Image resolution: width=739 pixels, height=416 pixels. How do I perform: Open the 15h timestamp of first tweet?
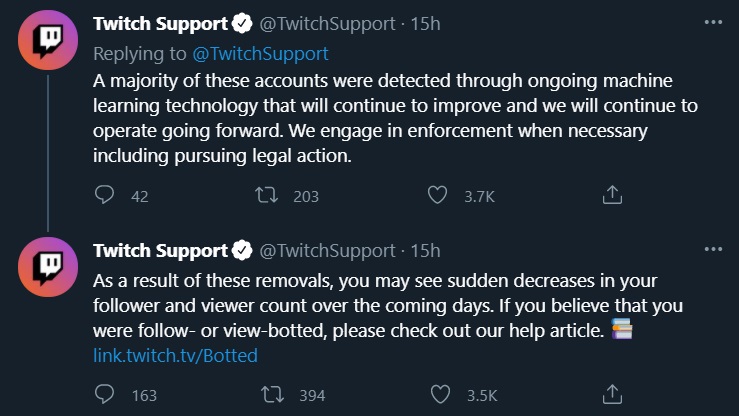point(425,24)
